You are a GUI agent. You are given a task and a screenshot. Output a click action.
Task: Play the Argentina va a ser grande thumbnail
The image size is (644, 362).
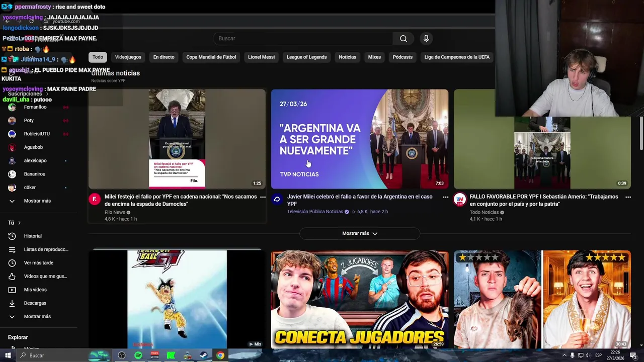point(360,139)
